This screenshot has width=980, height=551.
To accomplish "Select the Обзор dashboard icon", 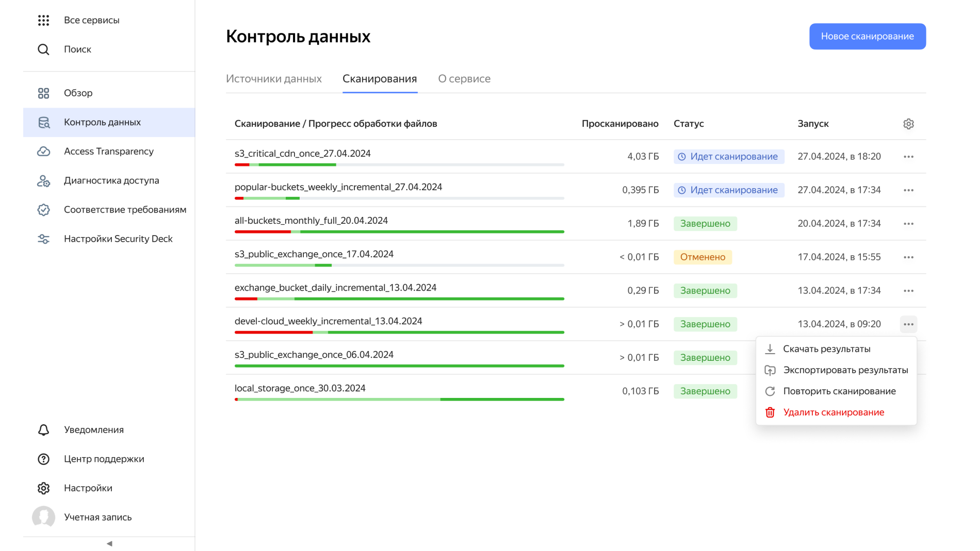I will (x=43, y=93).
